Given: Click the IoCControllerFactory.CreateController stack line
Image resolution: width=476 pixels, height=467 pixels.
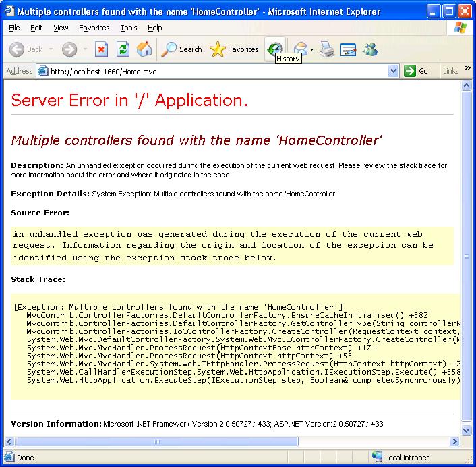Looking at the screenshot, I should click(x=243, y=331).
